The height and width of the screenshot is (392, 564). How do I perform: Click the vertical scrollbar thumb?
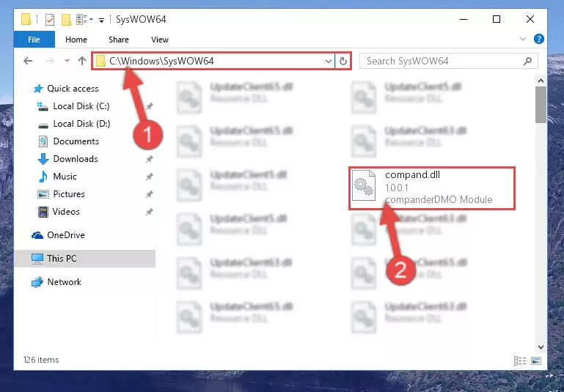click(541, 105)
